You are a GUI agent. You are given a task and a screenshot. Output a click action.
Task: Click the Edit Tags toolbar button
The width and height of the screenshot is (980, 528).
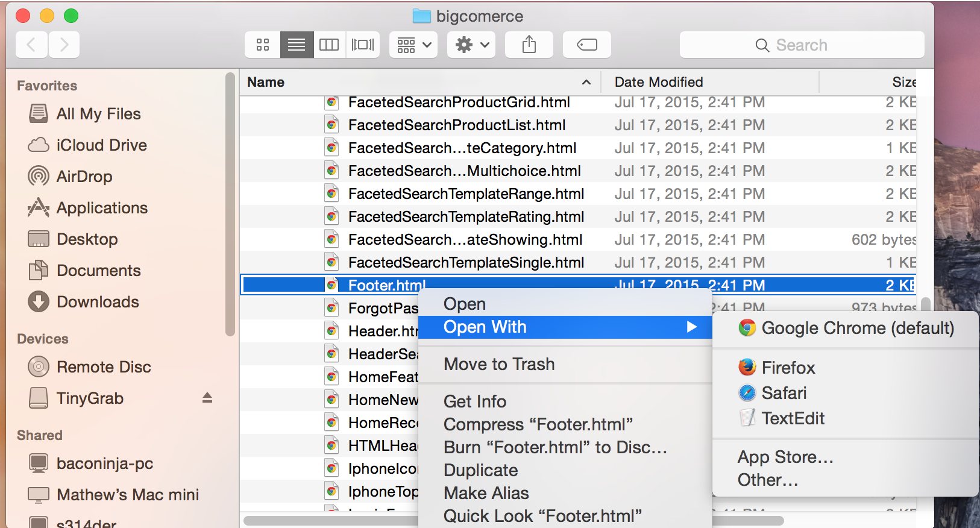point(587,45)
